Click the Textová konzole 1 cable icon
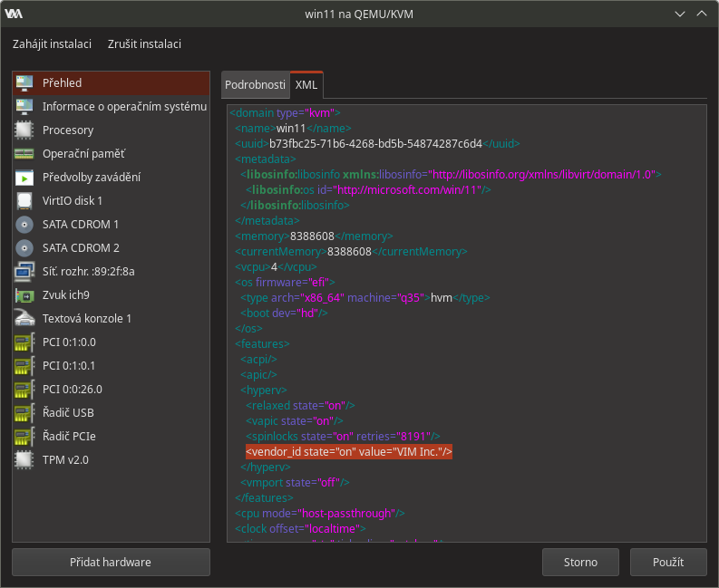 coord(24,319)
